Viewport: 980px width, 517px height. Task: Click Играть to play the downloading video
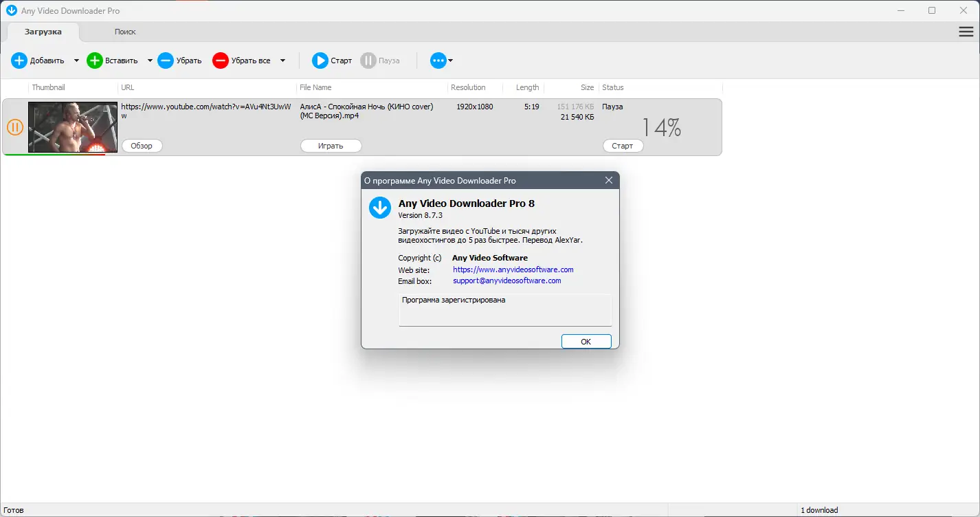coord(331,145)
